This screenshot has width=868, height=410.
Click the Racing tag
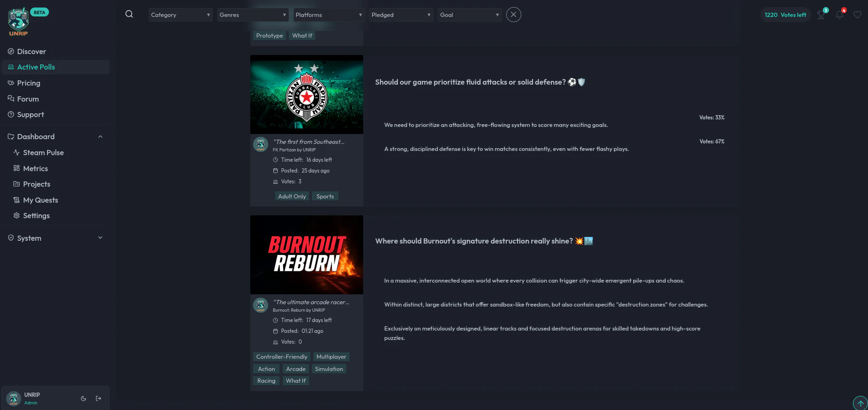[266, 381]
